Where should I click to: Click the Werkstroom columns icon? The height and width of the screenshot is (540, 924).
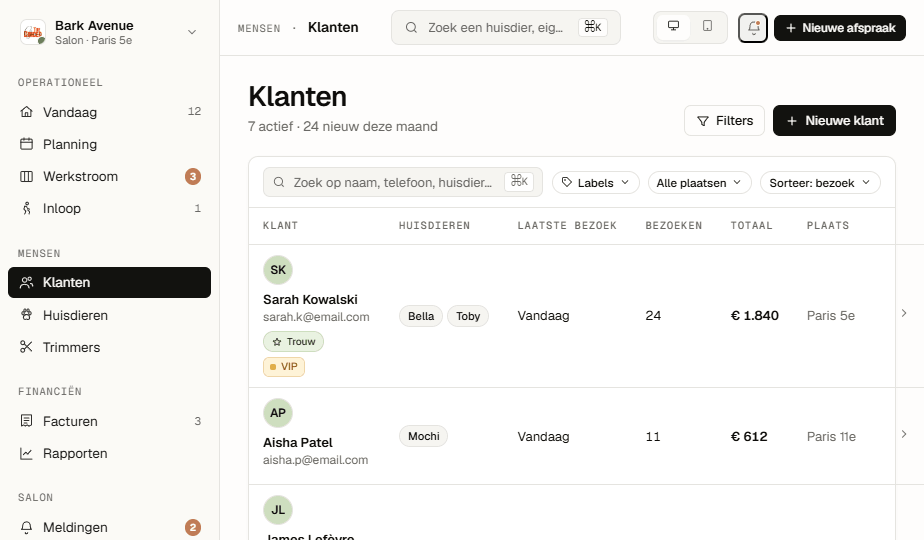27,176
